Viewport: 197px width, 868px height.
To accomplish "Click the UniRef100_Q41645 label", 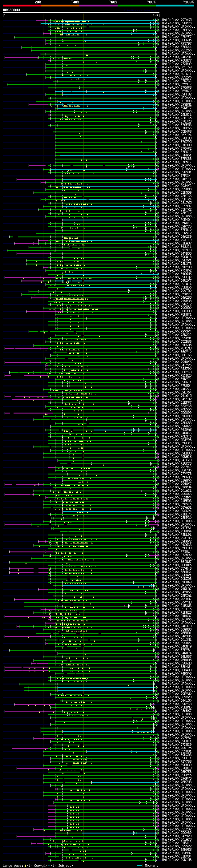I will click(x=177, y=396).
